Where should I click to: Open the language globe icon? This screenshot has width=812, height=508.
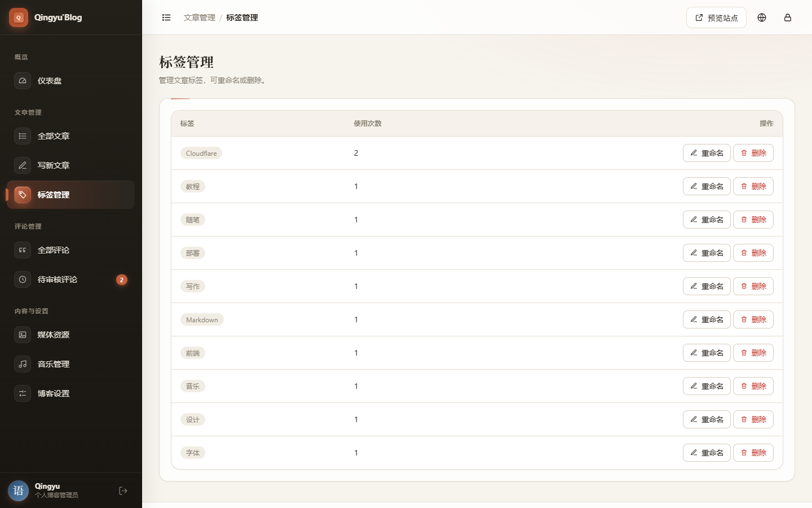tap(762, 17)
